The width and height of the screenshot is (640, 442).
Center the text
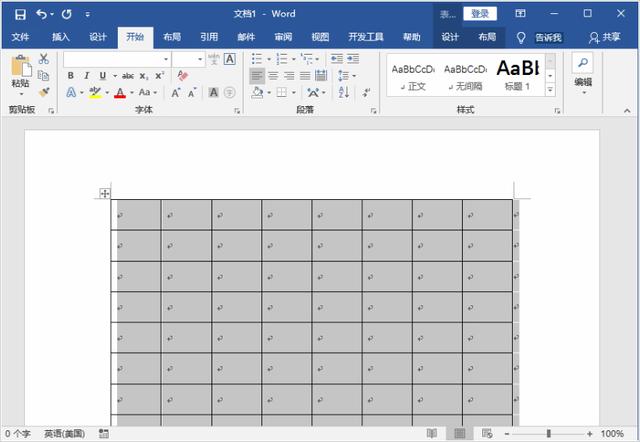(x=273, y=76)
